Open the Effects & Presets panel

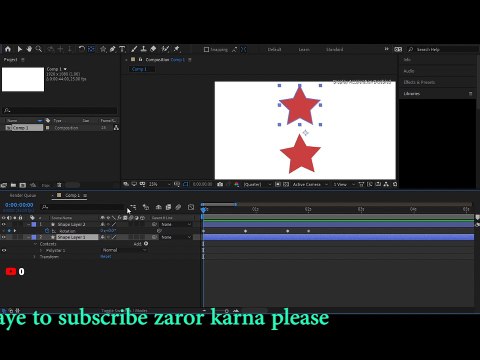(x=419, y=82)
